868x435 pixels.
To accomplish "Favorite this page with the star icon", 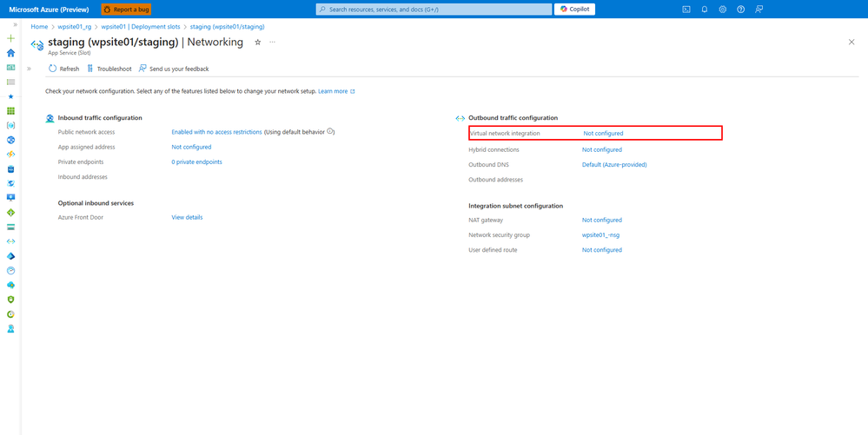I will tap(257, 43).
